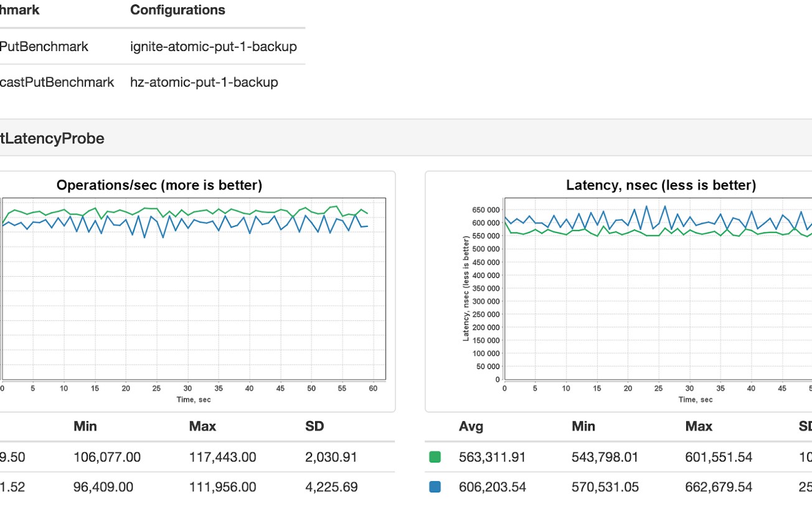This screenshot has width=812, height=508.
Task: Select the 563,311.91 average latency value
Action: click(492, 458)
